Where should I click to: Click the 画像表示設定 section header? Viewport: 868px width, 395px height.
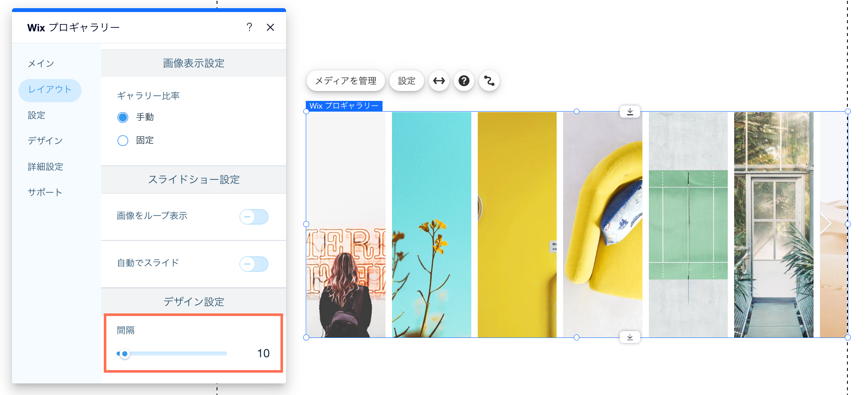193,63
